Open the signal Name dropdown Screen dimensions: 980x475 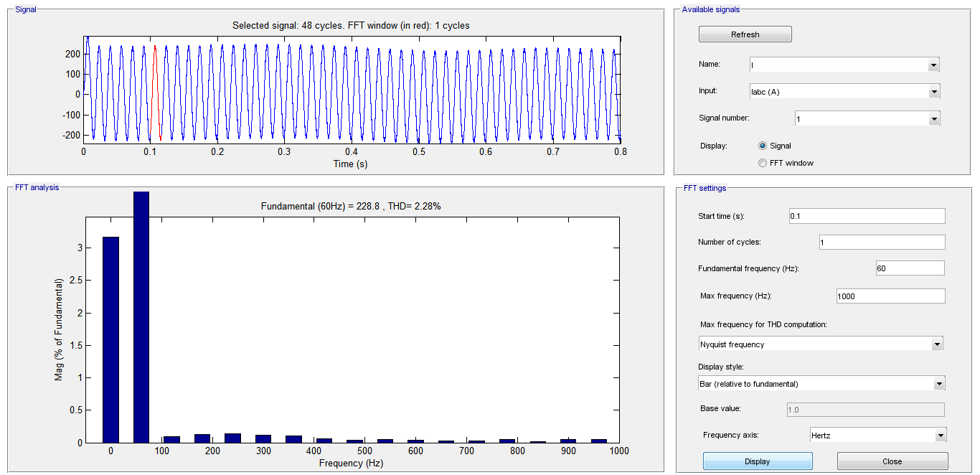tap(844, 65)
